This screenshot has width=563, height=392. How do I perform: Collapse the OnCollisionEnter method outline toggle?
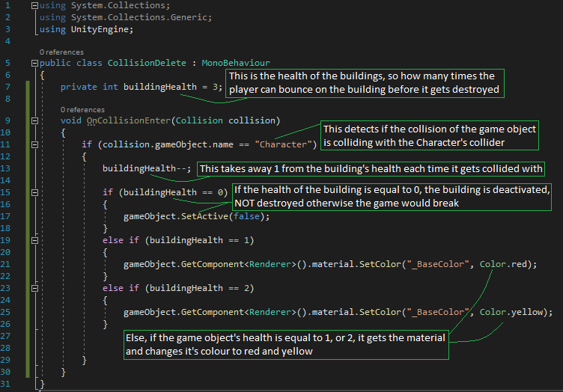pyautogui.click(x=34, y=120)
